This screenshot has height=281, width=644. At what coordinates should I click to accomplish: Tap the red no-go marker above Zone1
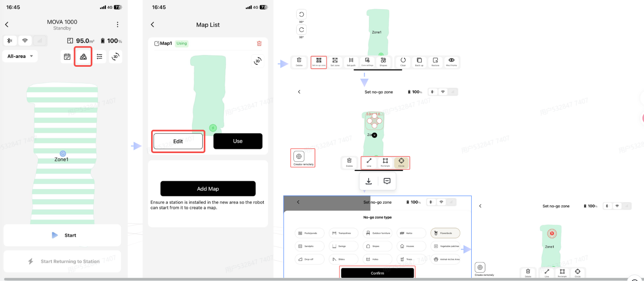552,233
